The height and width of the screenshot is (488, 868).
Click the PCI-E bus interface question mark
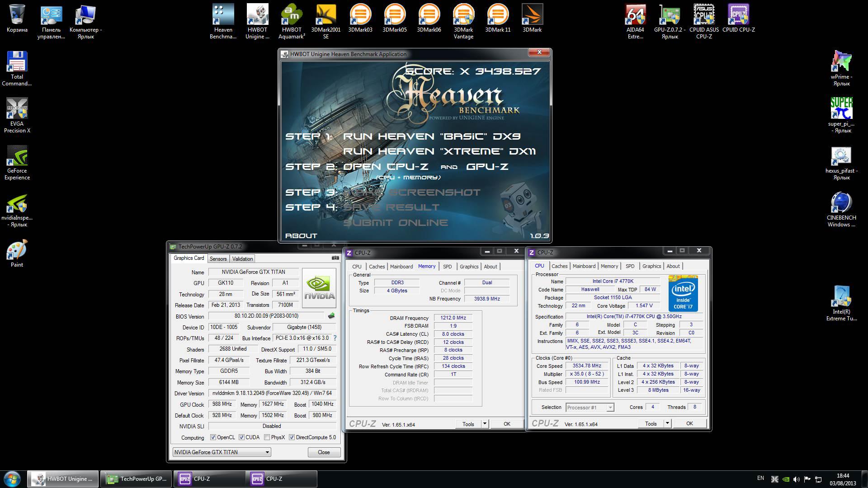pyautogui.click(x=335, y=338)
